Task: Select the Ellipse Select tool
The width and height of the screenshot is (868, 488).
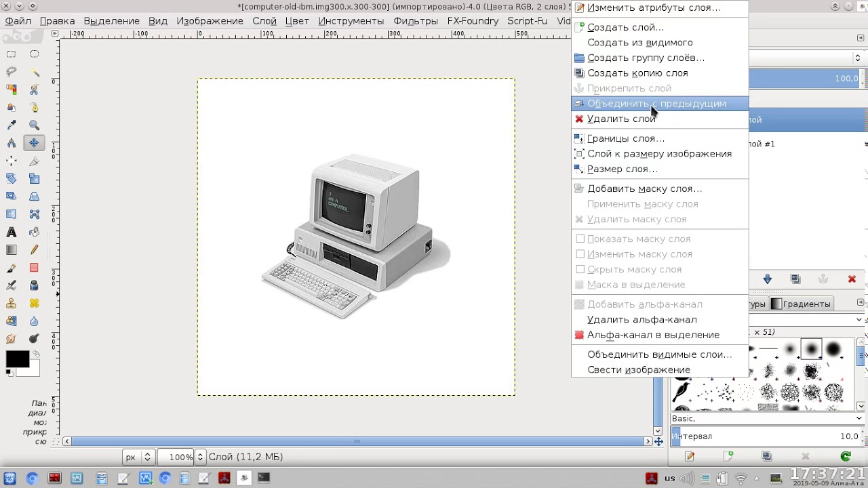Action: click(34, 54)
